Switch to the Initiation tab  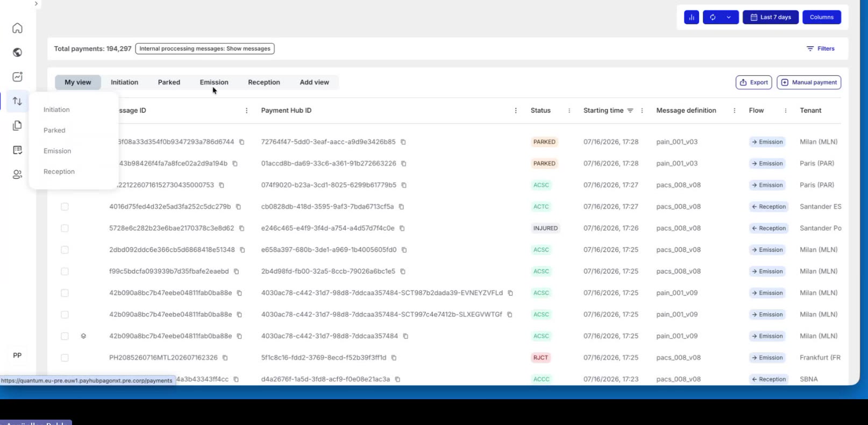pyautogui.click(x=124, y=82)
